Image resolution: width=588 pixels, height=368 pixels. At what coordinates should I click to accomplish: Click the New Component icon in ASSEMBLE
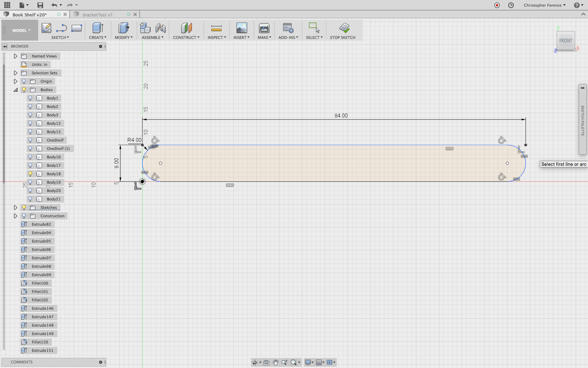[145, 28]
